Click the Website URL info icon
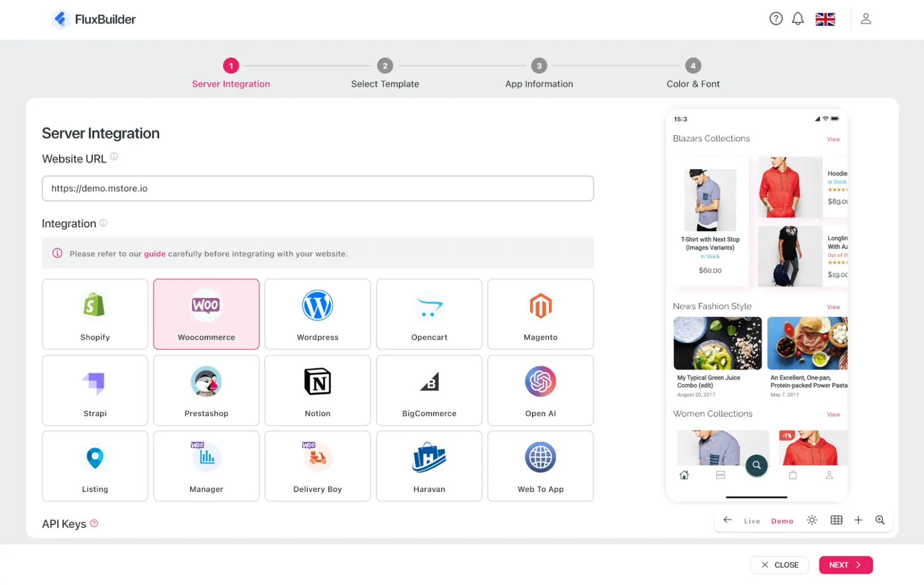 coord(114,157)
